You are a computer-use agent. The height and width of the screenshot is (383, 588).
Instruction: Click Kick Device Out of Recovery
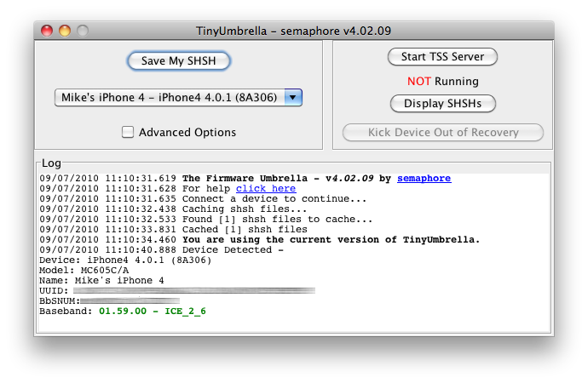(x=443, y=132)
